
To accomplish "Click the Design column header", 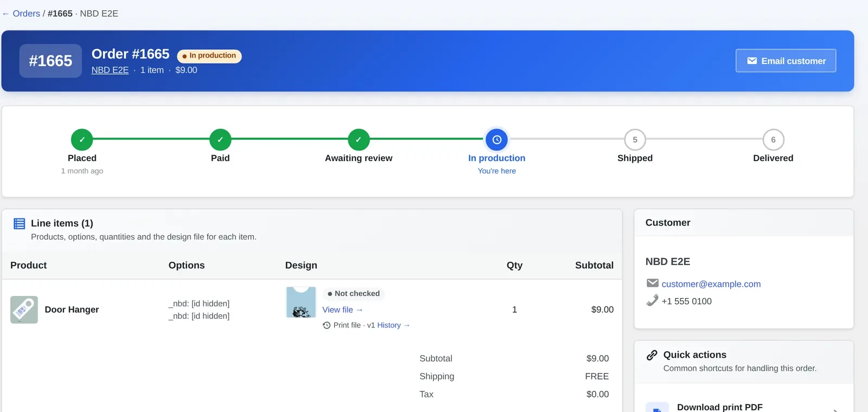I will click(x=301, y=265).
